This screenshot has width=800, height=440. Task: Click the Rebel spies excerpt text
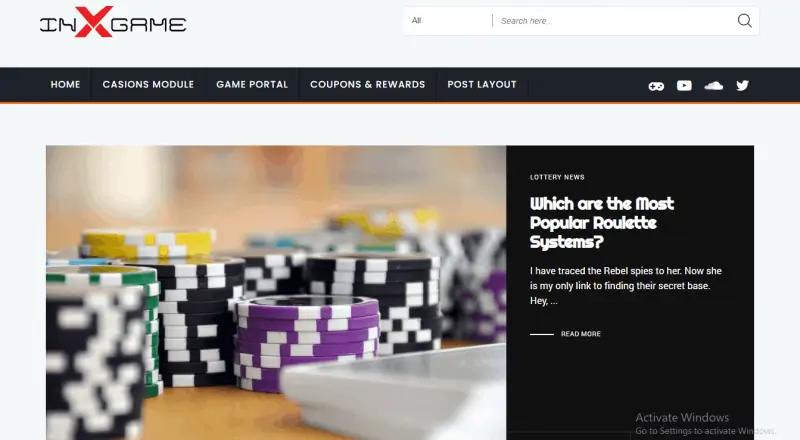tap(626, 286)
